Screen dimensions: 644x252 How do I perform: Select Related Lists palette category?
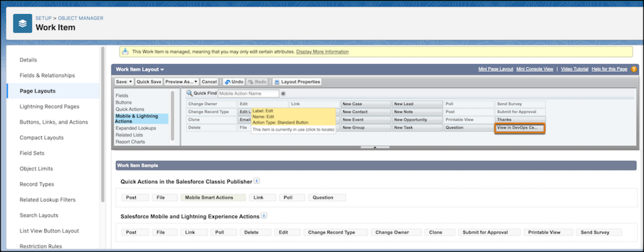(129, 135)
